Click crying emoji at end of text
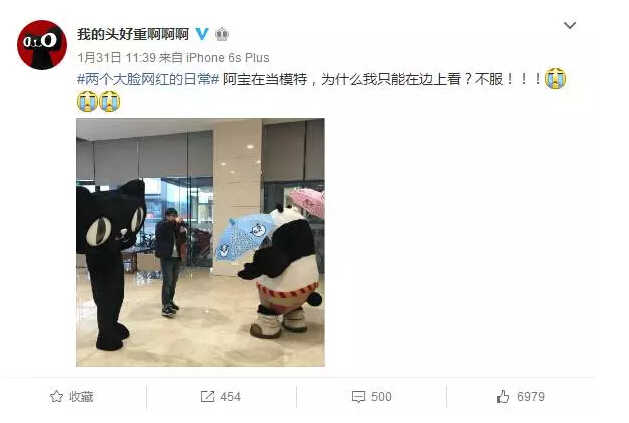This screenshot has width=629, height=423. coord(556,79)
